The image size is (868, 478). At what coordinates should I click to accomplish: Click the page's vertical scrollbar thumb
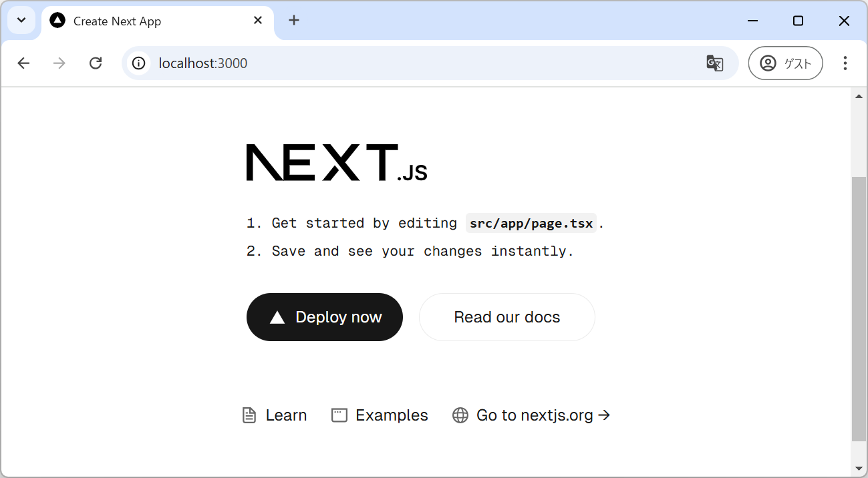[859, 307]
